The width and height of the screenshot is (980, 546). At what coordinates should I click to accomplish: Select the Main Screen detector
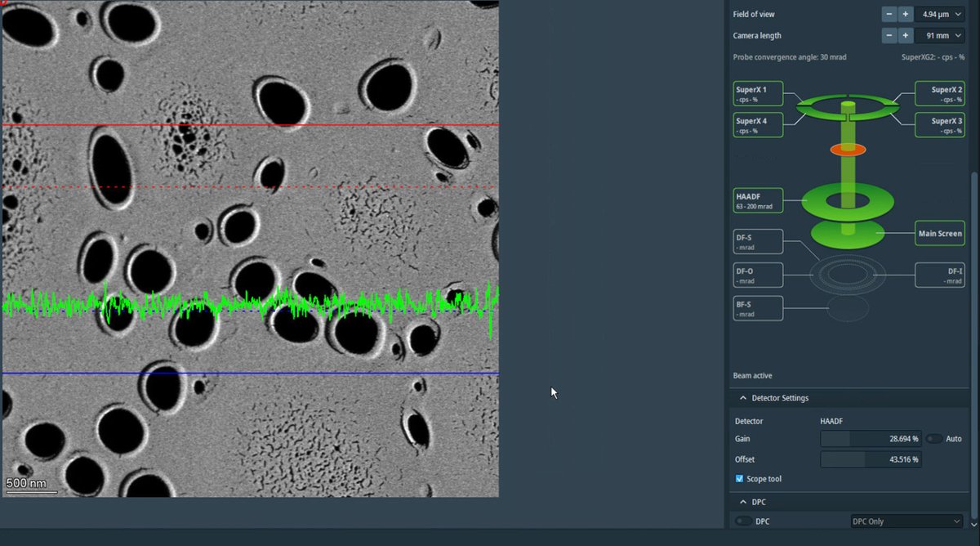coord(939,233)
